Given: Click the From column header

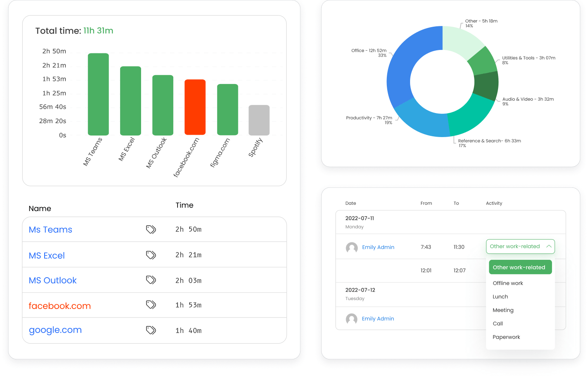Looking at the screenshot, I should (426, 203).
